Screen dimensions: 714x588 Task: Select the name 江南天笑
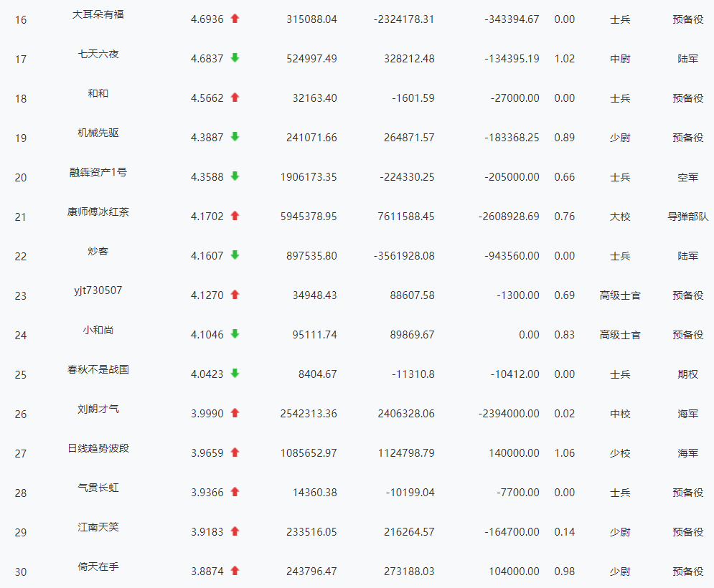tap(98, 527)
